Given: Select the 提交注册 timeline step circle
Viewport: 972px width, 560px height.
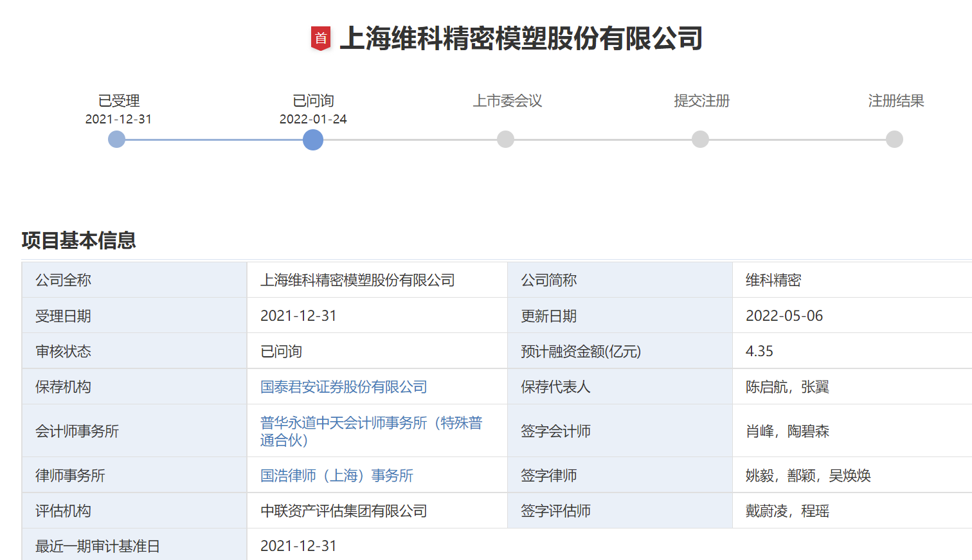Looking at the screenshot, I should point(700,140).
